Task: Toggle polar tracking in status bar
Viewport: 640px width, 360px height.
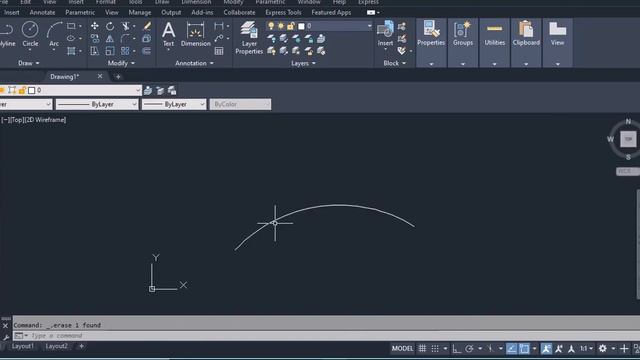Action: (469, 349)
